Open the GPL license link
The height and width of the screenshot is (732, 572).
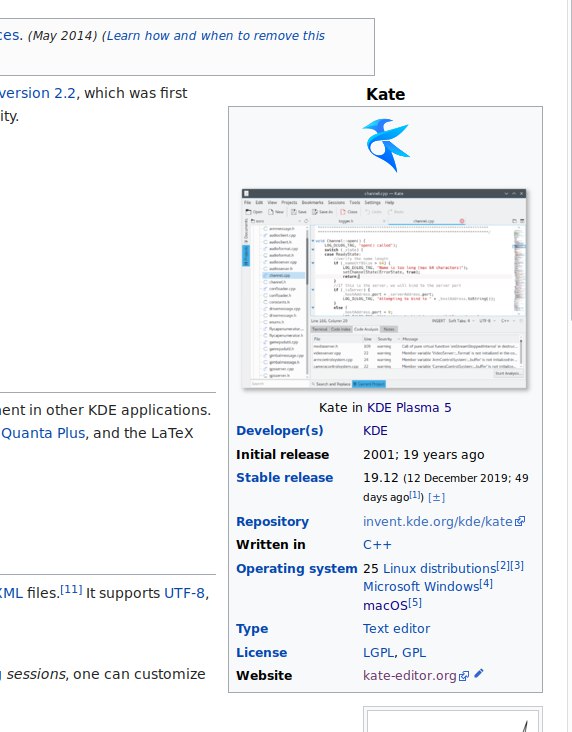414,653
